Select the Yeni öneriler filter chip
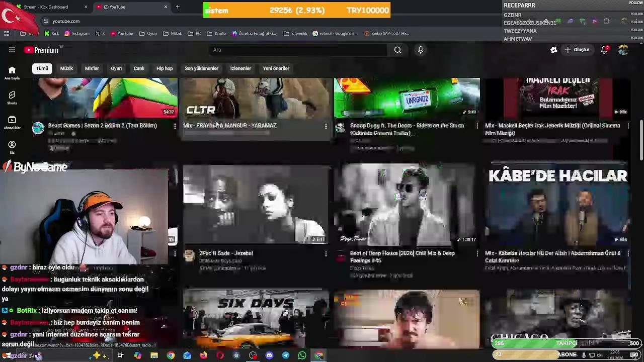The height and width of the screenshot is (362, 644). [x=276, y=68]
